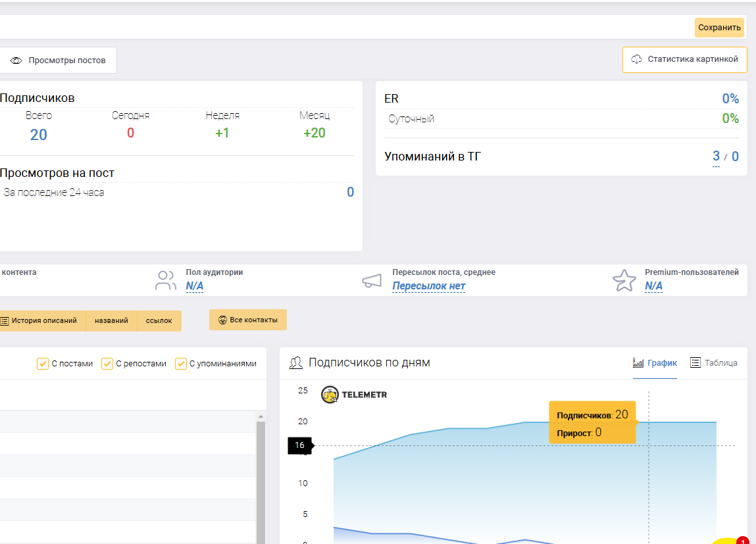The height and width of the screenshot is (544, 756).
Task: Click the Telemetr logo on chart
Action: (354, 395)
